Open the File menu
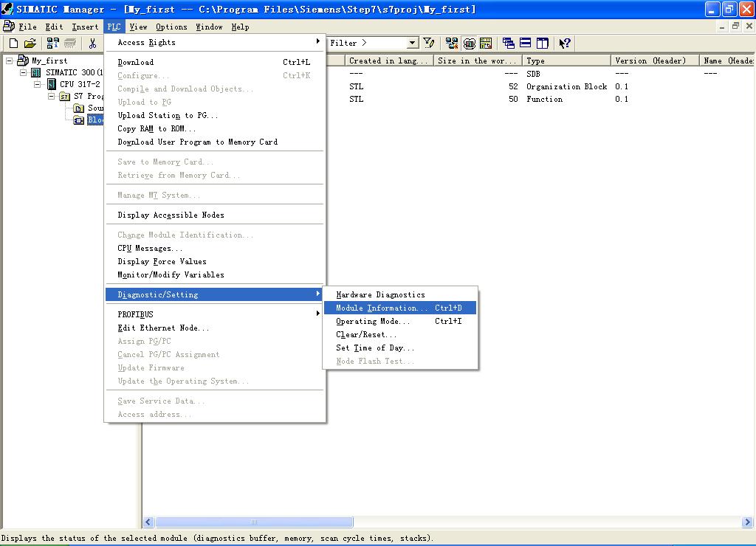This screenshot has height=546, width=756. [27, 27]
